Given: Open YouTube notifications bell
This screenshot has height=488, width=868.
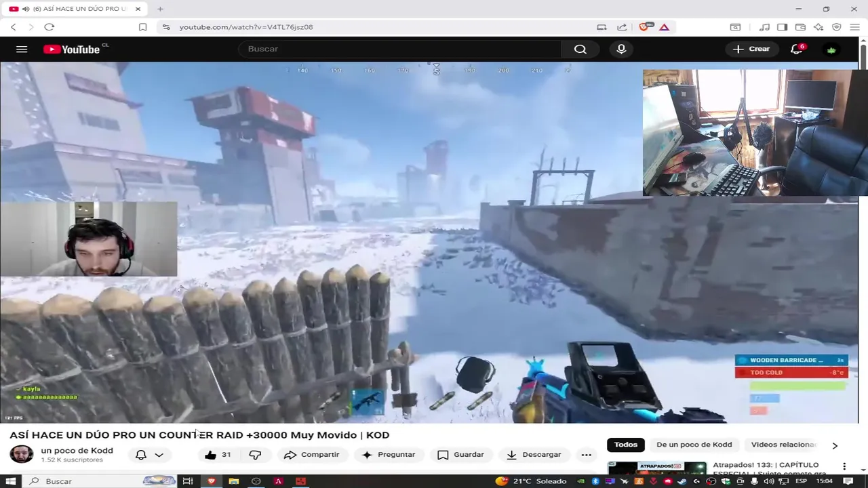Looking at the screenshot, I should pos(797,49).
